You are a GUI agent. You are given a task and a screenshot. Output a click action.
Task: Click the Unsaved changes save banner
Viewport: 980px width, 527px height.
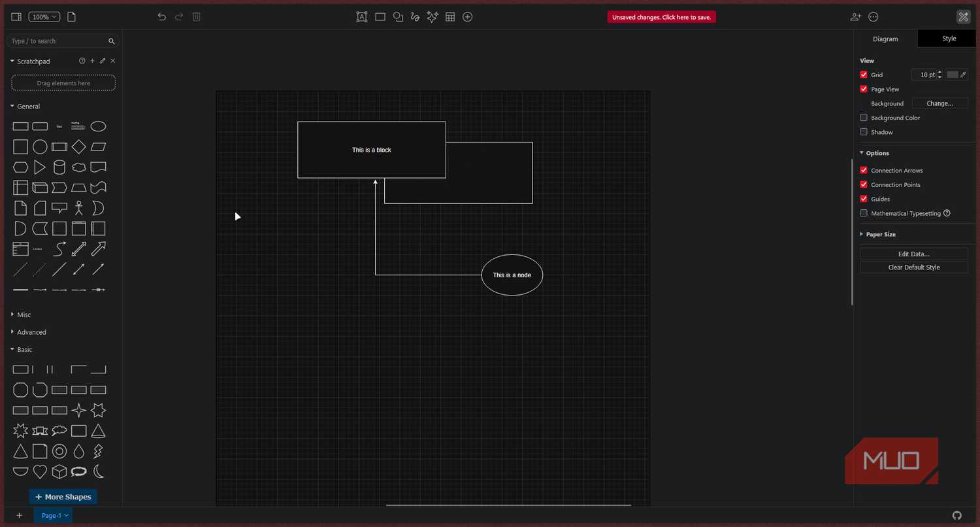coord(661,17)
